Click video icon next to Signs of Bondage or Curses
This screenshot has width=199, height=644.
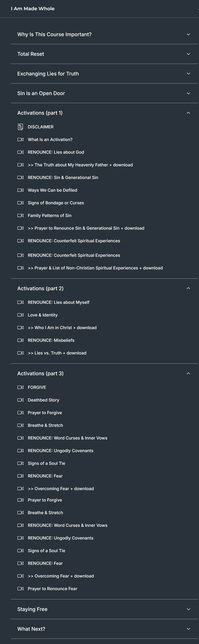coord(20,203)
